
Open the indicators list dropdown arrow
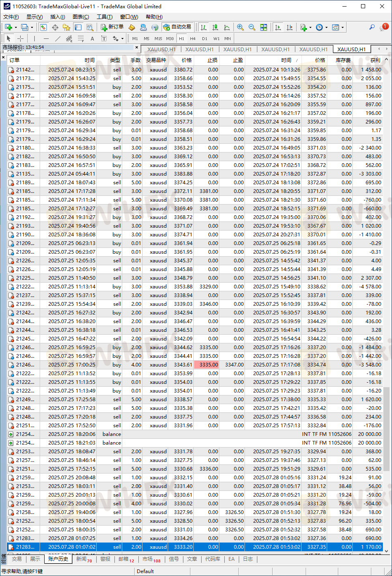311,28
